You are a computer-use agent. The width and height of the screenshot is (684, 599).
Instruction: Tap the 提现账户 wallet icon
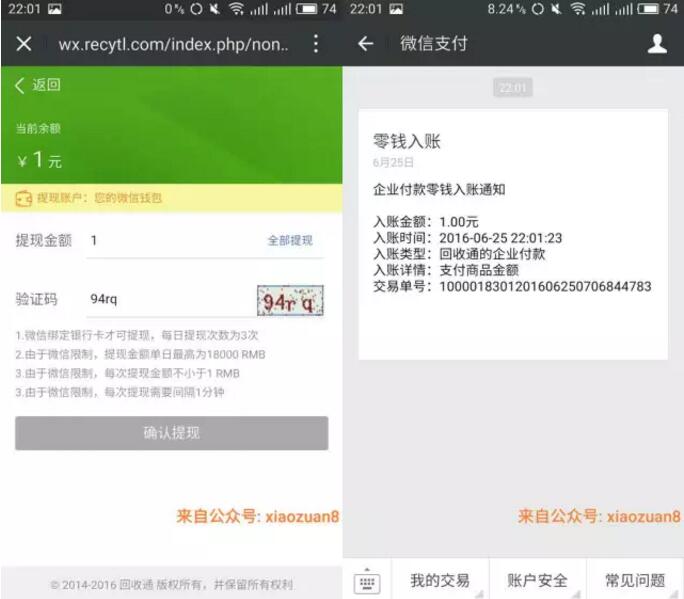point(24,199)
